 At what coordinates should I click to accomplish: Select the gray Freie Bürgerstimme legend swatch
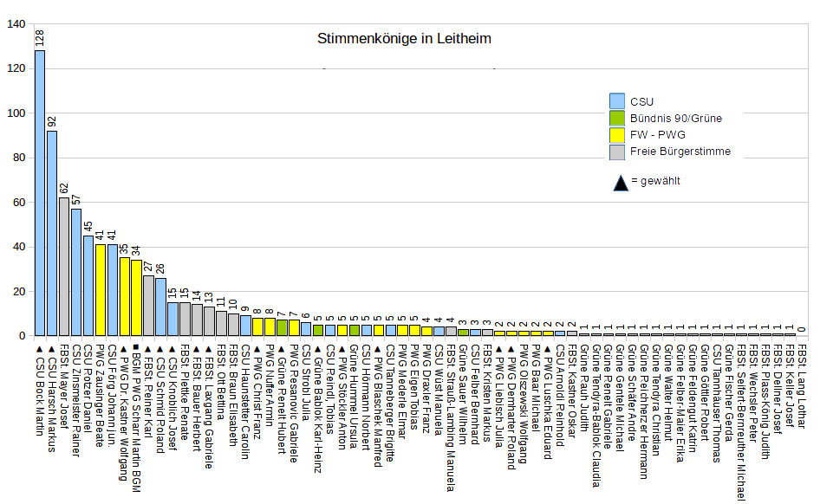[617, 151]
